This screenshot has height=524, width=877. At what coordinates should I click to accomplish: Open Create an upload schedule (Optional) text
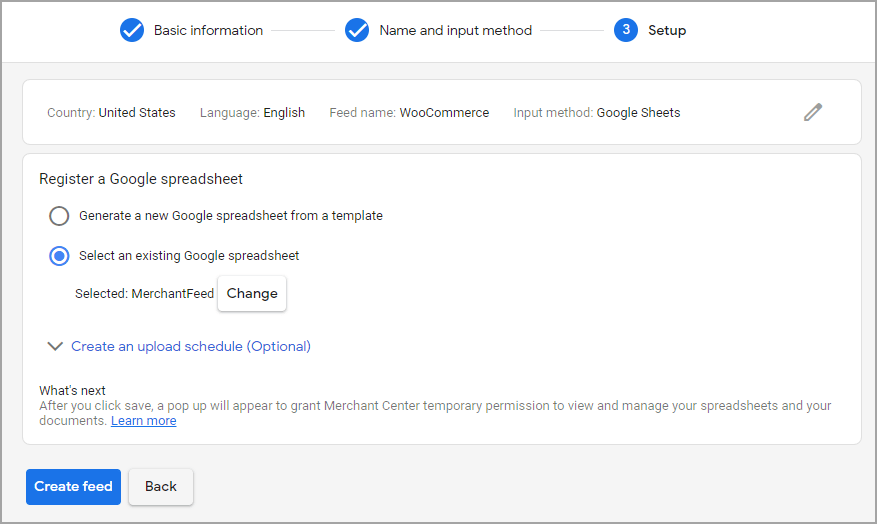(x=191, y=347)
